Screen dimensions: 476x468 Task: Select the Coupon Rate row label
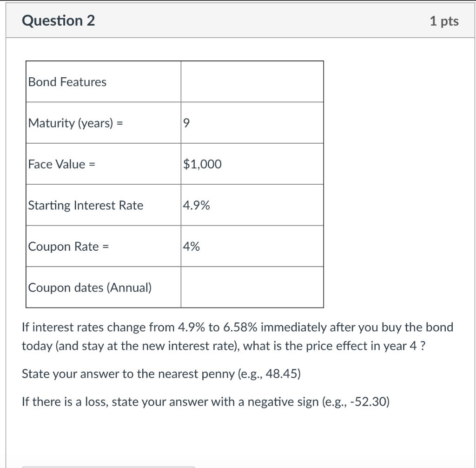pyautogui.click(x=67, y=246)
